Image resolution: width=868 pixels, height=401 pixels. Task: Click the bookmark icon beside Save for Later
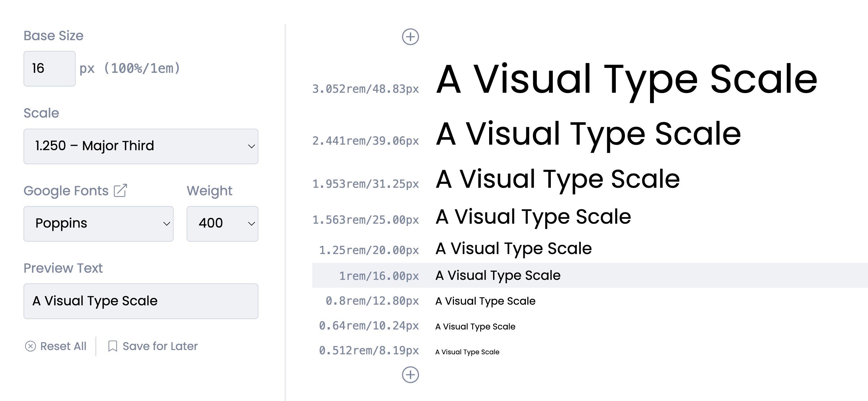113,346
